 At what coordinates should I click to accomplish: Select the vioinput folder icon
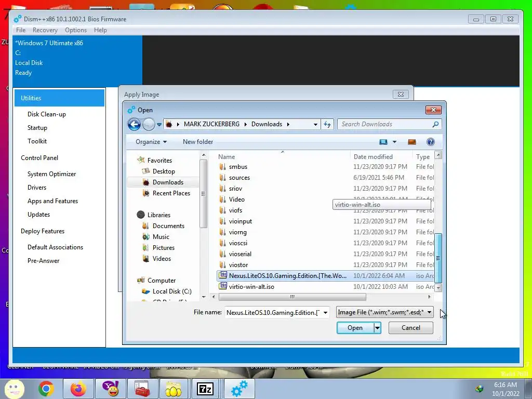pos(222,221)
